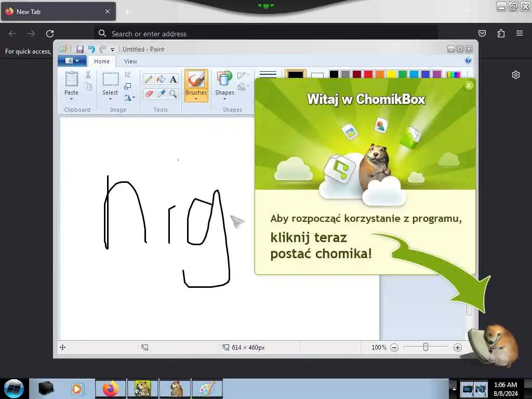Click the zoom out minus button
This screenshot has width=532, height=399.
(394, 348)
